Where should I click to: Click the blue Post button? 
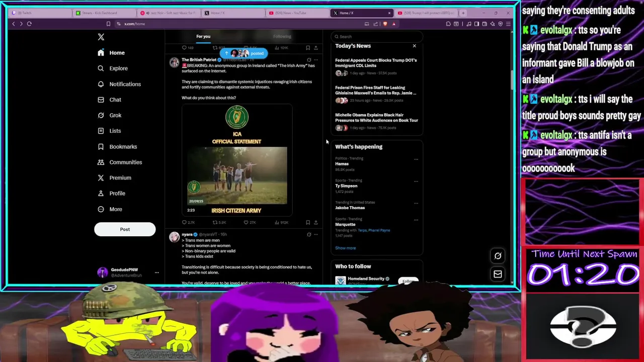click(125, 229)
